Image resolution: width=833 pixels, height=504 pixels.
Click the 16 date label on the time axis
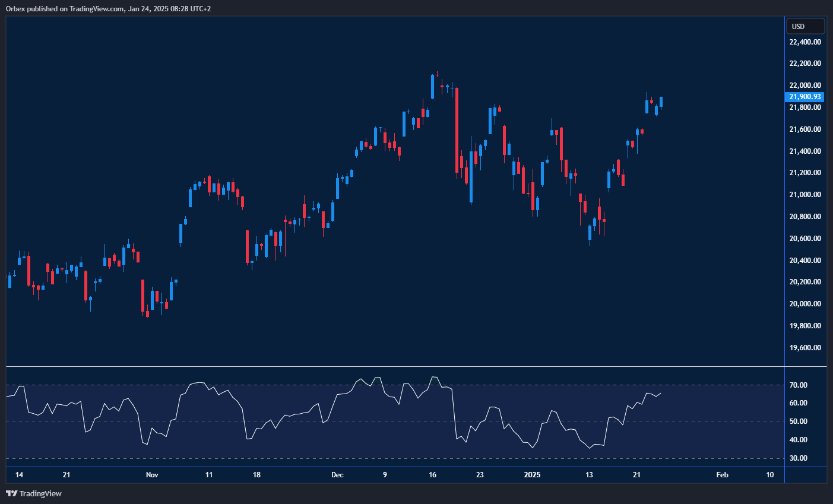coord(432,475)
